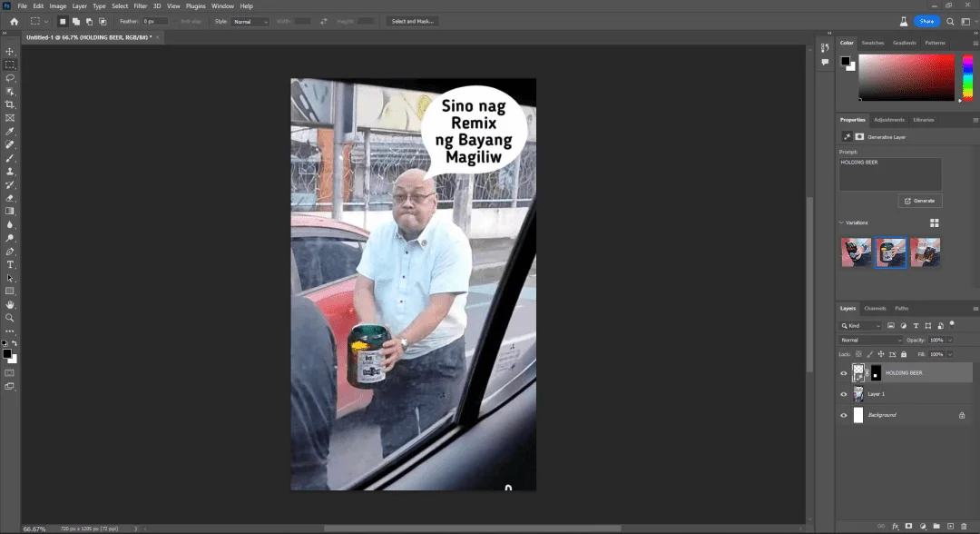Hide Layer 1 visibility eye
The height and width of the screenshot is (534, 980).
pos(843,394)
